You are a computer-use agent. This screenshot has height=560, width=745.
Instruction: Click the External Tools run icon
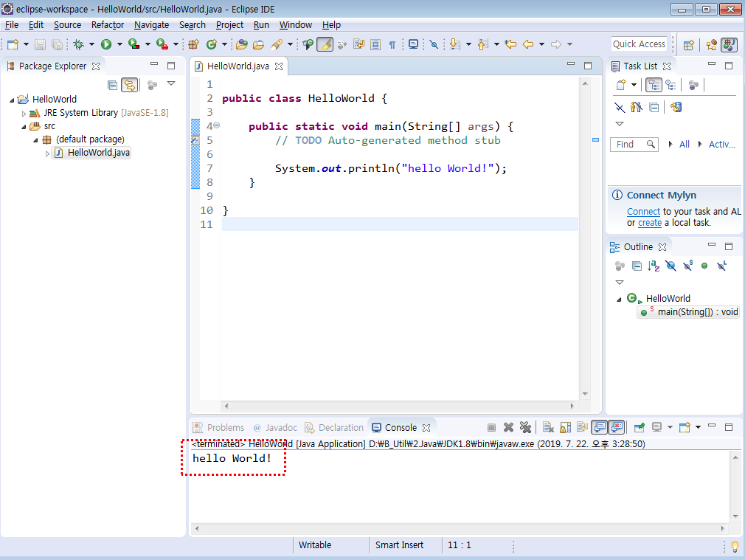pos(162,44)
